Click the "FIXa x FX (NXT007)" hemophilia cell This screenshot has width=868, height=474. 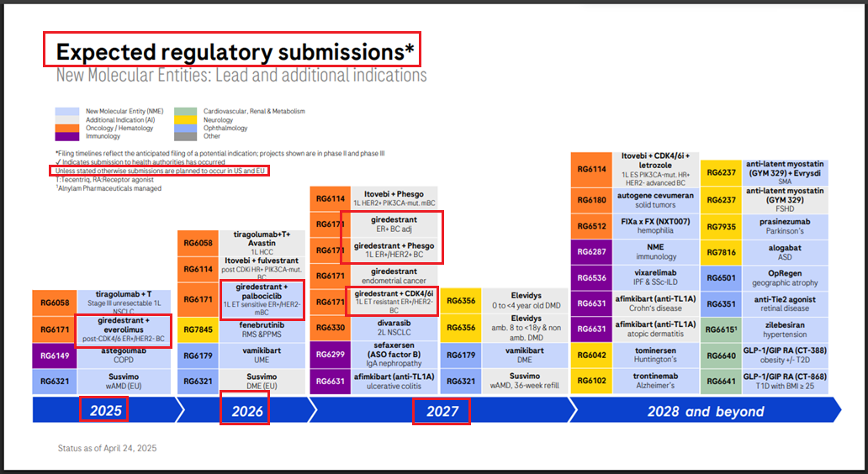655,226
